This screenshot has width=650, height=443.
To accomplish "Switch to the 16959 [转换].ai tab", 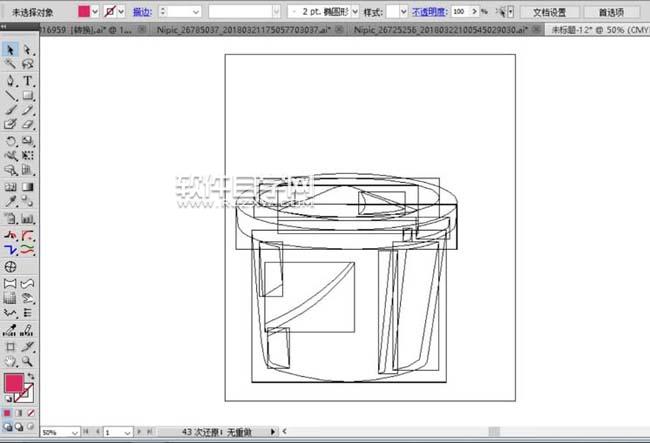I will pyautogui.click(x=86, y=30).
